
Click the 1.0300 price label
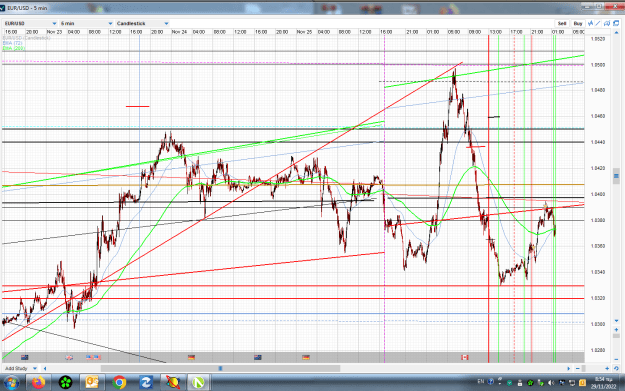tap(598, 324)
